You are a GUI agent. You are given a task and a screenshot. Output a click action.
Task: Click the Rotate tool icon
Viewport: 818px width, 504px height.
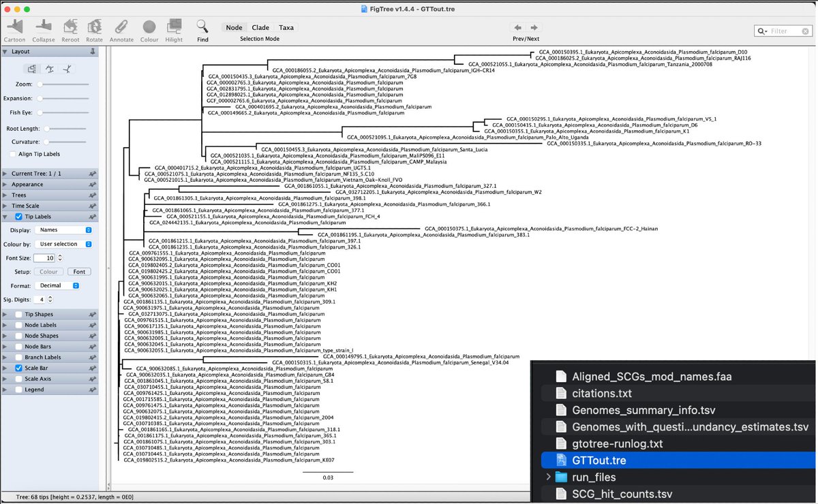pos(94,26)
